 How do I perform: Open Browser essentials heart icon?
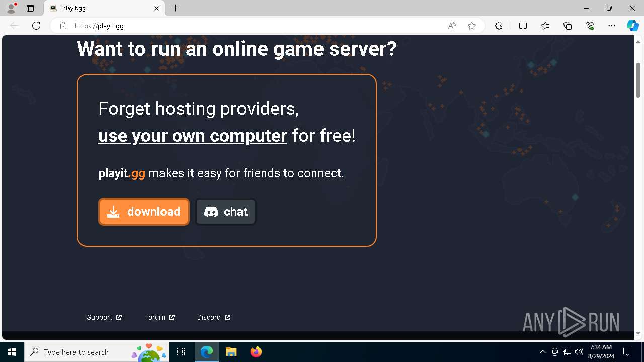pos(590,26)
